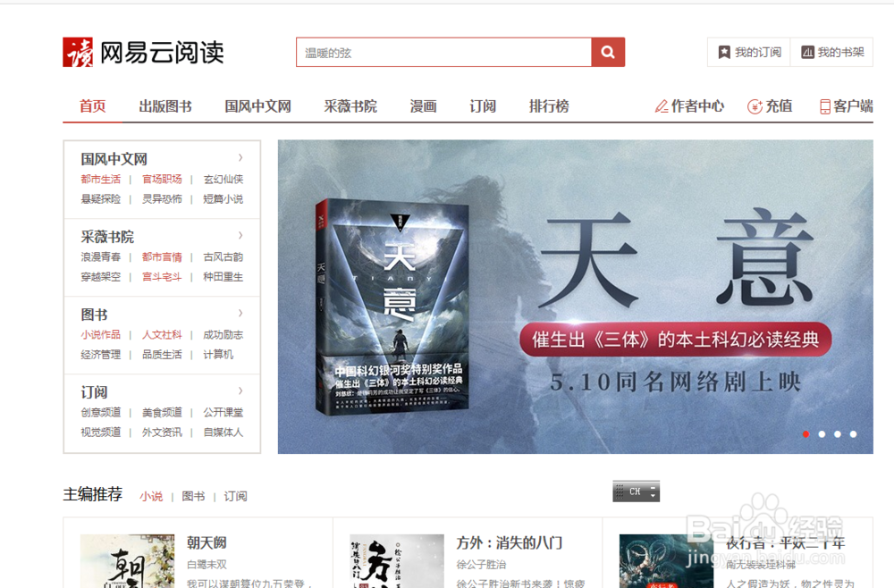This screenshot has width=894, height=588.
Task: Open the 穿越架空 category
Action: tap(101, 277)
